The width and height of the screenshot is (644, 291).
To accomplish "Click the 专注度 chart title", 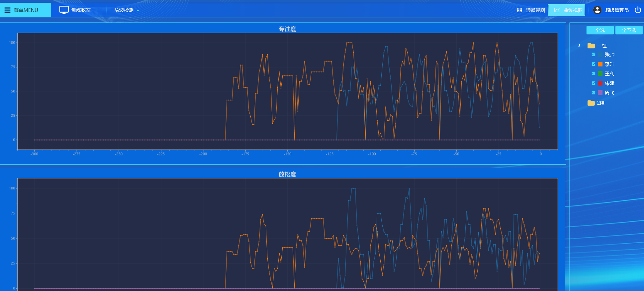I will point(287,29).
